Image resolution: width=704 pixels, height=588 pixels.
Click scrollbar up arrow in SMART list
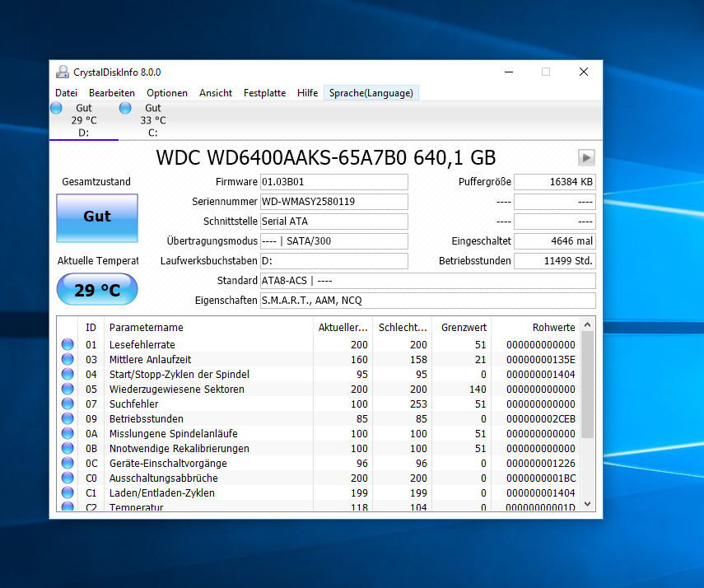(x=588, y=324)
